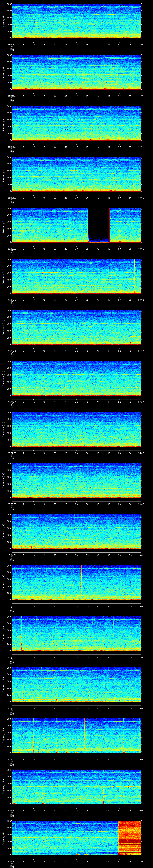Click the 23:22:00 start time label
The image size is (153, 868).
12,453
